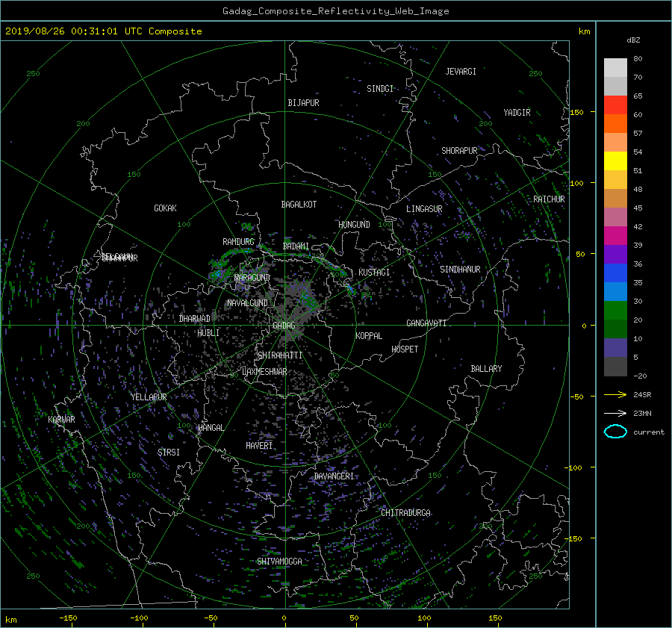This screenshot has height=628, width=672.
Task: Click the RAICHUR place label
Action: tap(549, 199)
